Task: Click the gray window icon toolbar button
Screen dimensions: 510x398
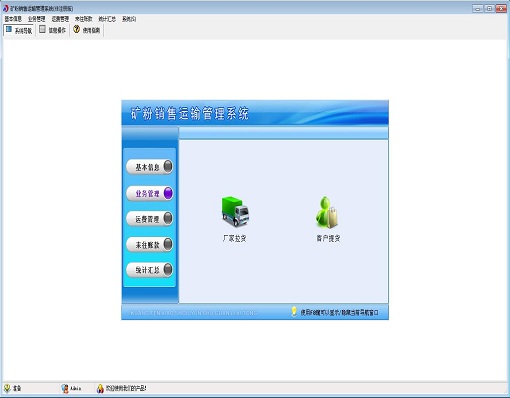Action: pos(42,29)
